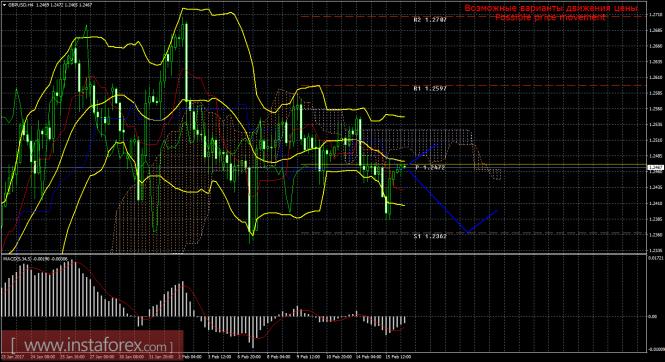Select the S1 1.2362 support label
This screenshot has height=362, width=665.
(x=430, y=236)
